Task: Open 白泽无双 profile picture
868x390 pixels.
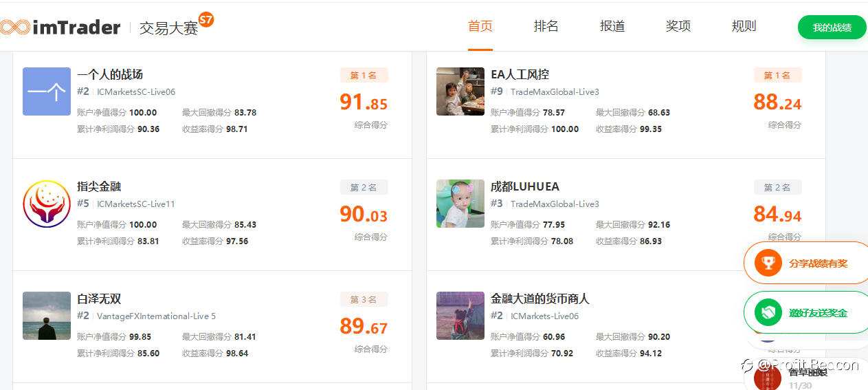Action: coord(47,316)
